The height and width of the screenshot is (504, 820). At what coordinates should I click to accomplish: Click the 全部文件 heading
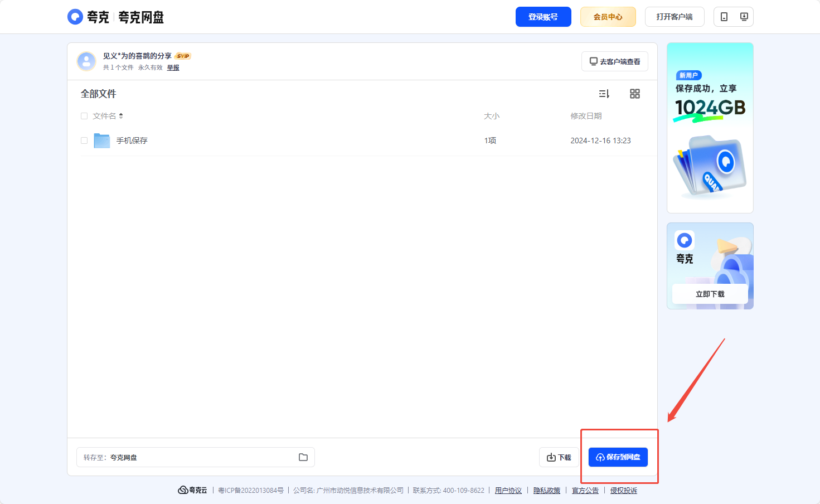(x=99, y=94)
